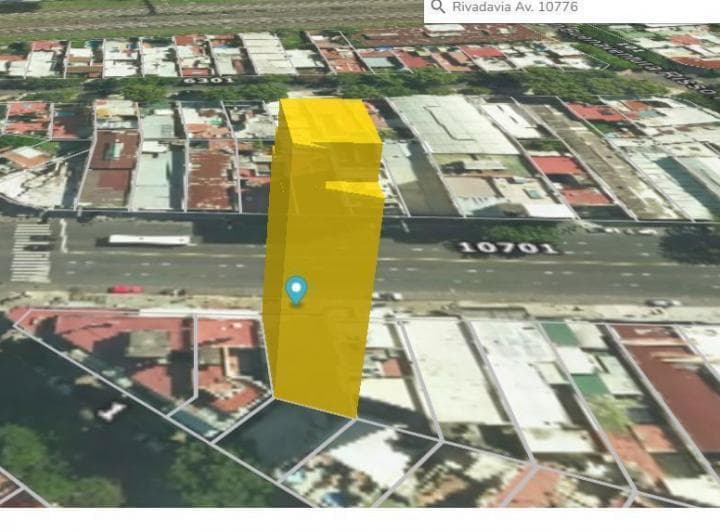Select the yellow 3D building volume
The height and width of the screenshot is (532, 720).
click(x=324, y=257)
